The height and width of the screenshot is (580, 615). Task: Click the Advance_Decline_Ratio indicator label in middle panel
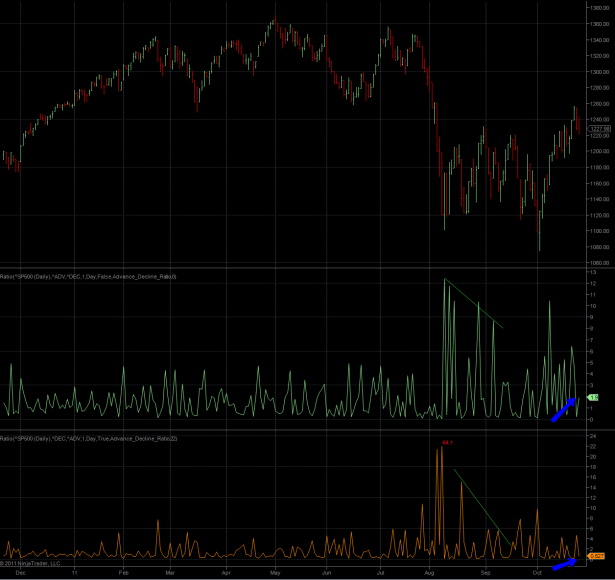(x=89, y=275)
